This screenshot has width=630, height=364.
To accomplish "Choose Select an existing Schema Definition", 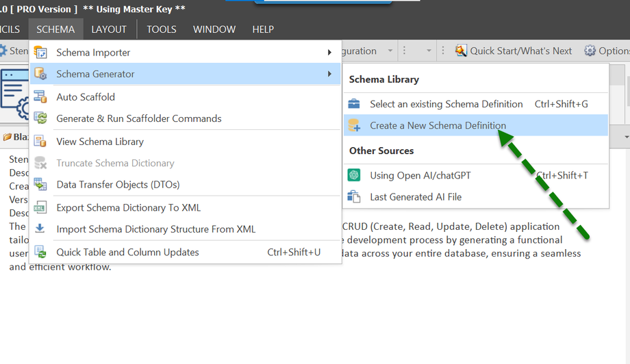I will [x=446, y=104].
